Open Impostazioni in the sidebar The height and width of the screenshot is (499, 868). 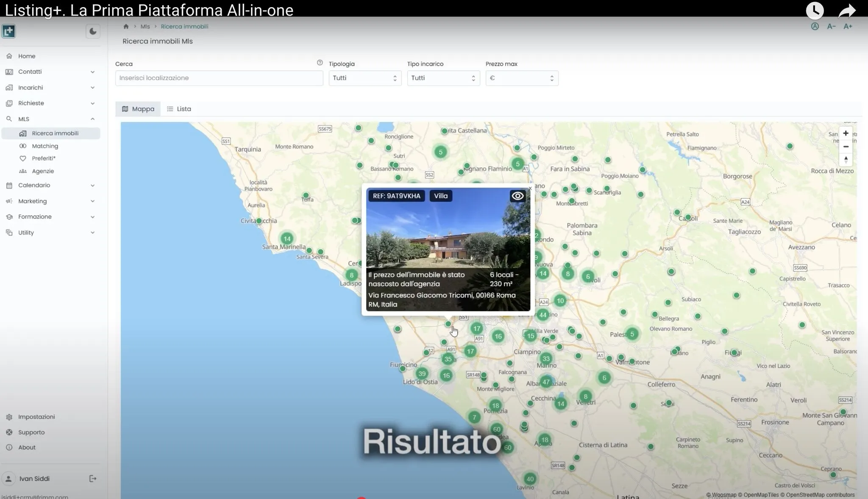(x=36, y=417)
